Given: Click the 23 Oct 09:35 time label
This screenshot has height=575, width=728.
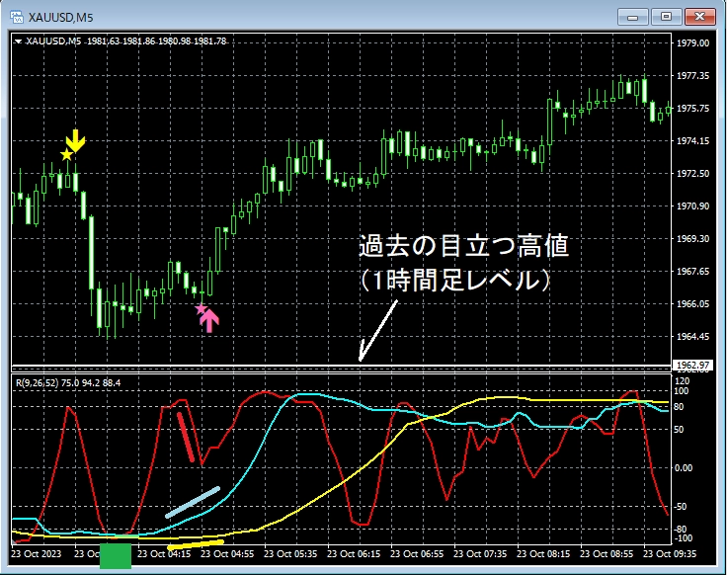Looking at the screenshot, I should click(670, 553).
